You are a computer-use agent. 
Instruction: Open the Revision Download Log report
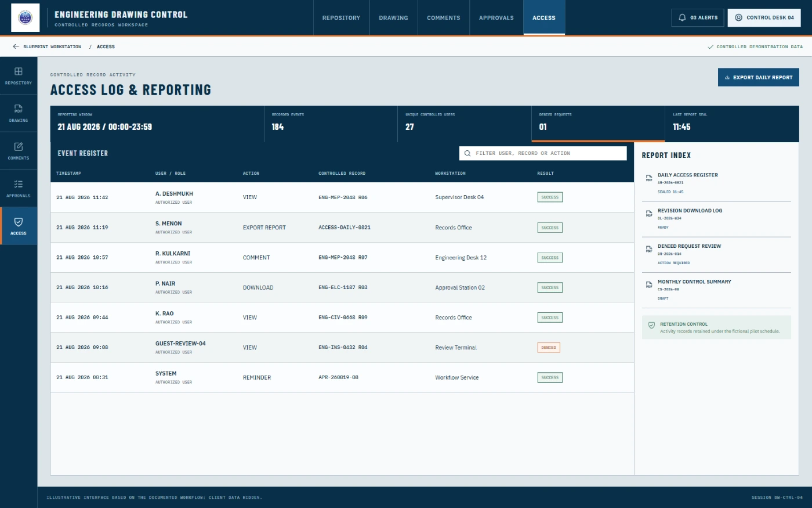point(716,219)
